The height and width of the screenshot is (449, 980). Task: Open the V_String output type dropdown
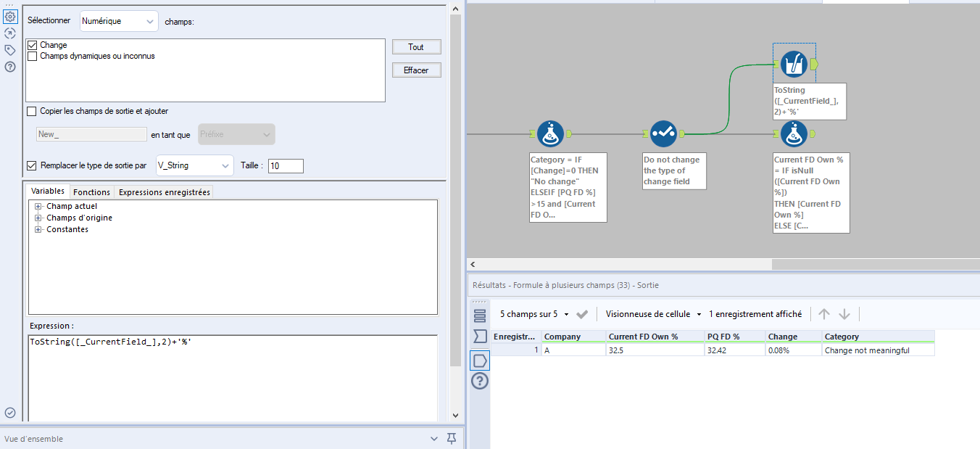pyautogui.click(x=194, y=165)
